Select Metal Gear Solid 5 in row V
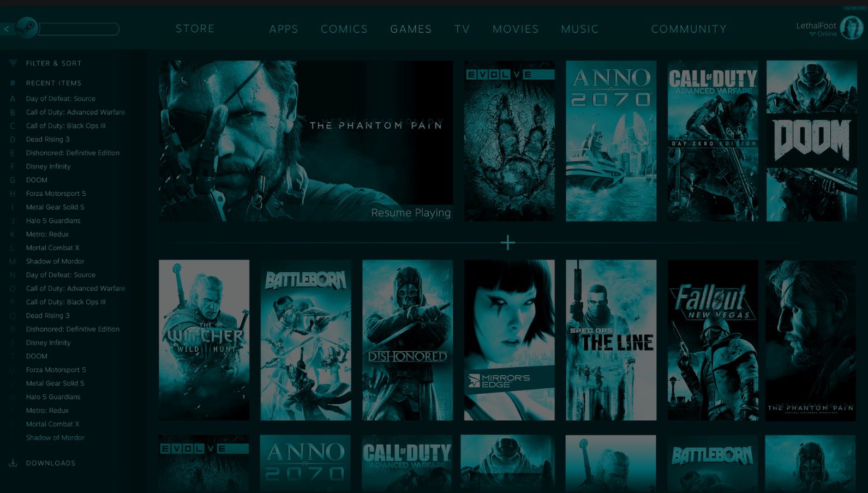 click(55, 383)
